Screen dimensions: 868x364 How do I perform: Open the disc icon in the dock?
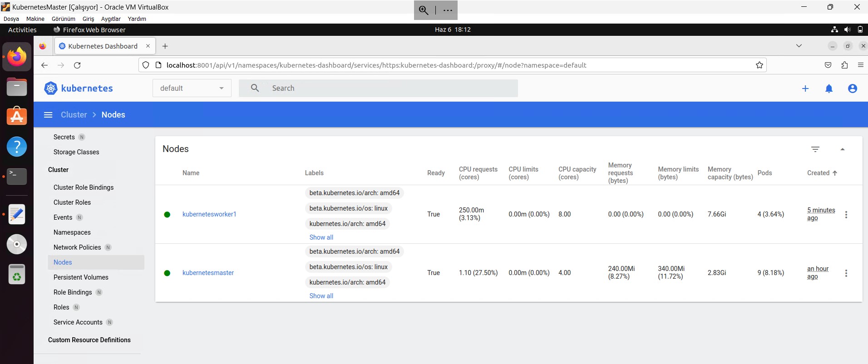(17, 244)
